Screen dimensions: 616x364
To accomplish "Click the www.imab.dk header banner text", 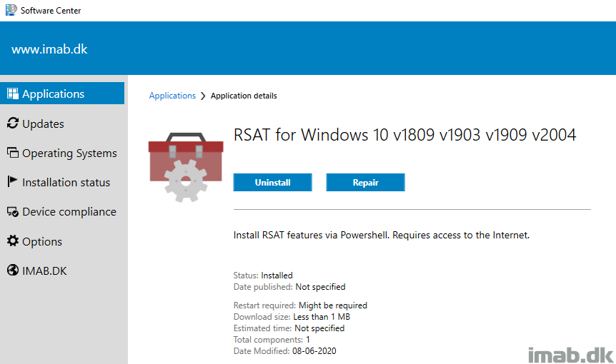I will coord(49,49).
